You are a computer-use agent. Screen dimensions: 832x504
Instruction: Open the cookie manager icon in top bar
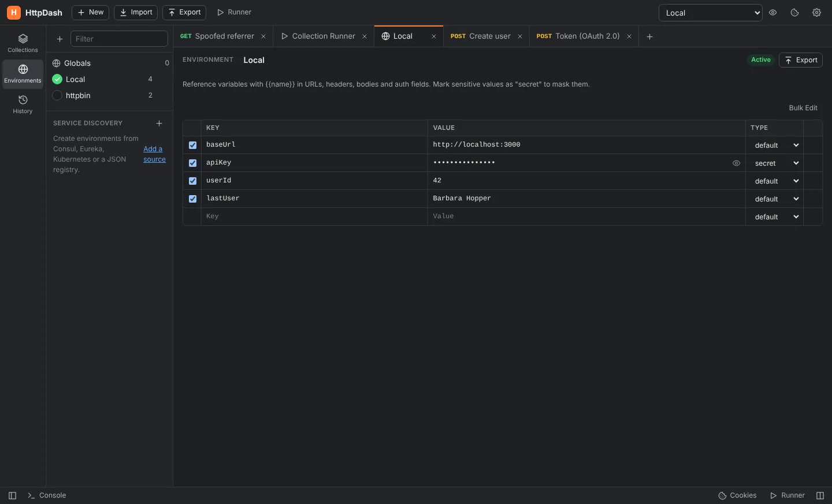[794, 13]
